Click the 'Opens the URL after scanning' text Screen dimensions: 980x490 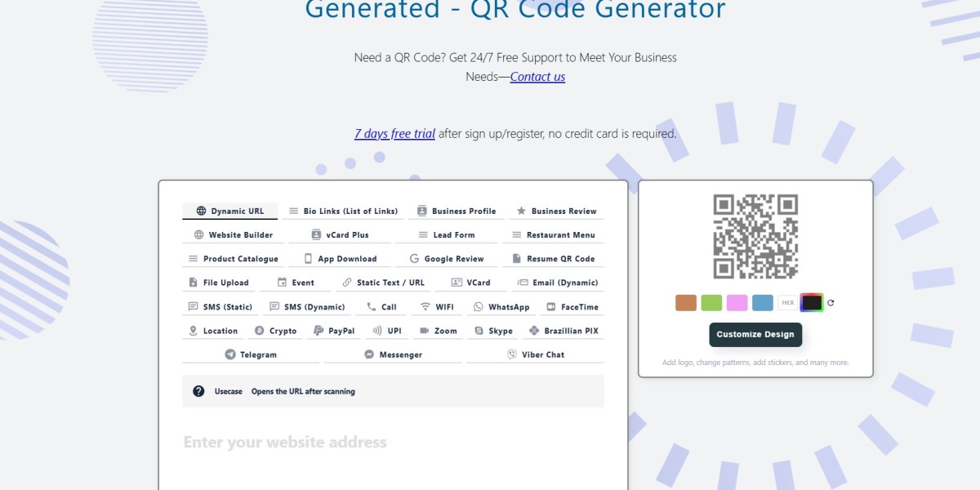[303, 391]
